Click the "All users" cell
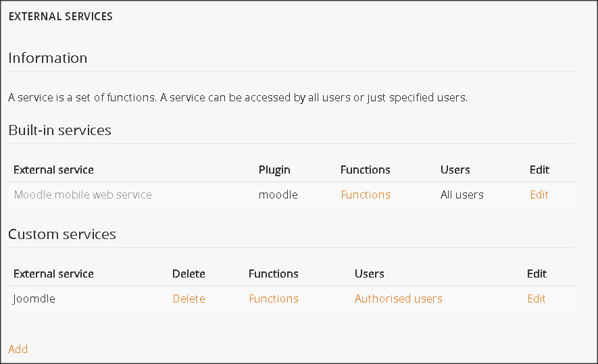This screenshot has height=364, width=598. click(x=462, y=194)
